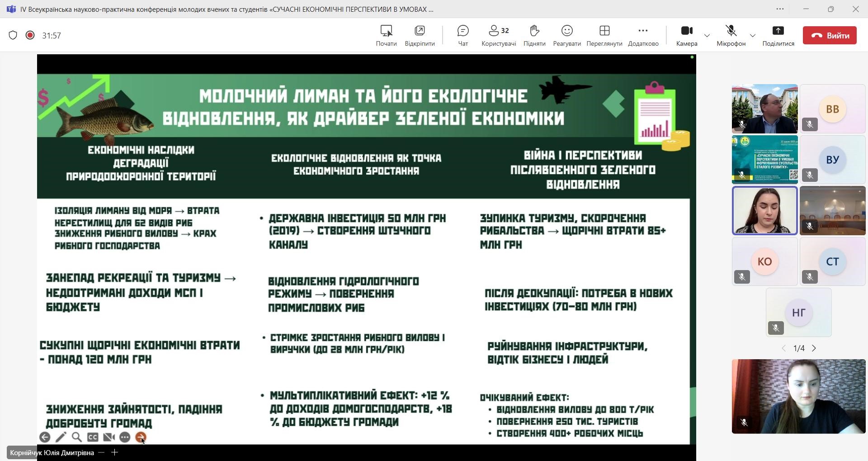Click Відкріпити to unpin the content
The image size is (868, 461).
pos(420,35)
